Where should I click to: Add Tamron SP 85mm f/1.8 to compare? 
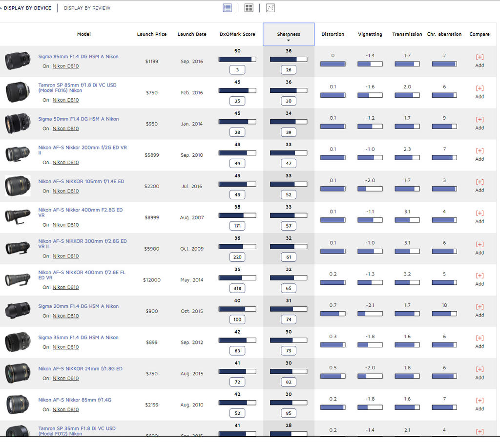(x=479, y=92)
